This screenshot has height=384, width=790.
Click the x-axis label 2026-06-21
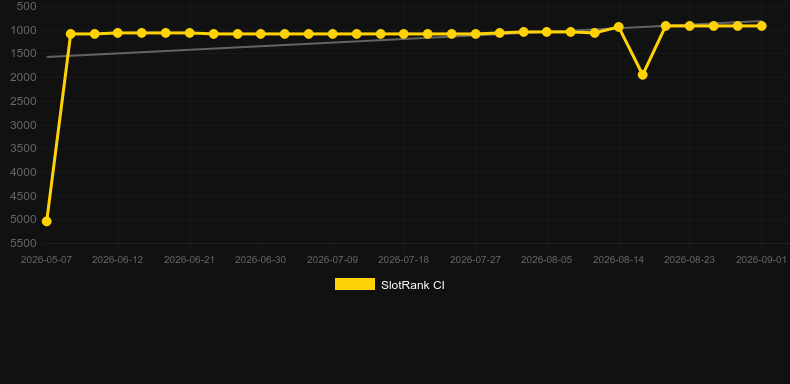pos(189,260)
